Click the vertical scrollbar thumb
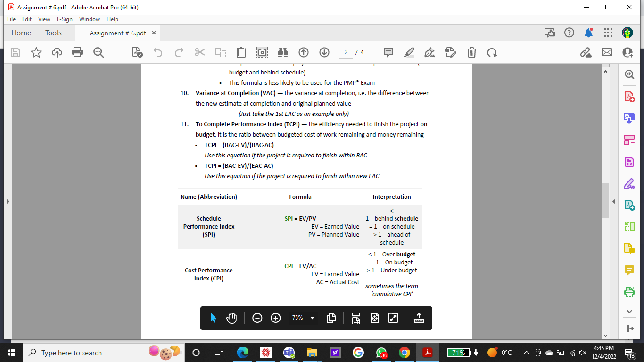This screenshot has height=362, width=644. pos(605,201)
